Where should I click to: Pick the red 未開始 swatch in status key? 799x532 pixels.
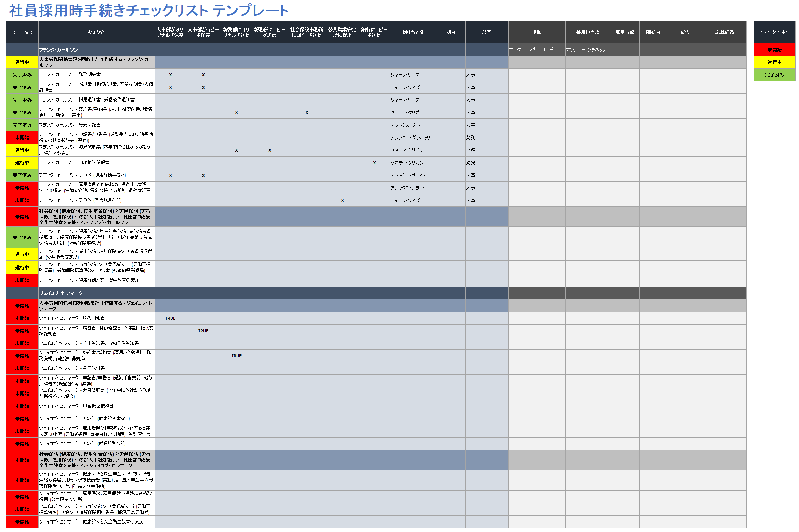[775, 50]
